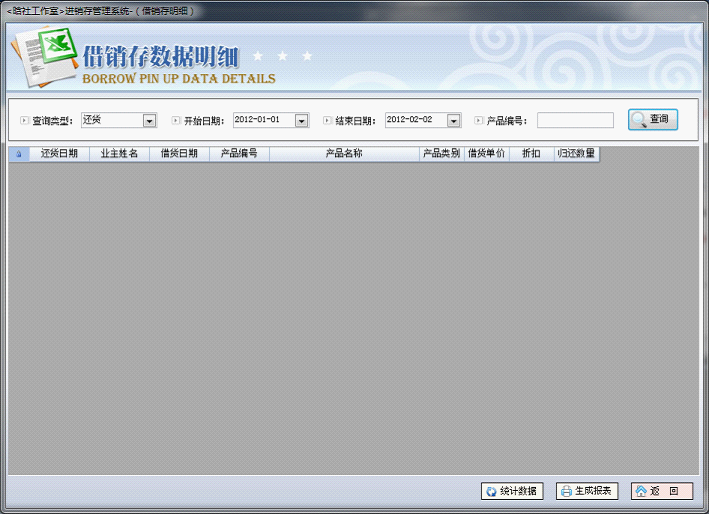Click the arrow icon beside 开始日期

coord(176,120)
